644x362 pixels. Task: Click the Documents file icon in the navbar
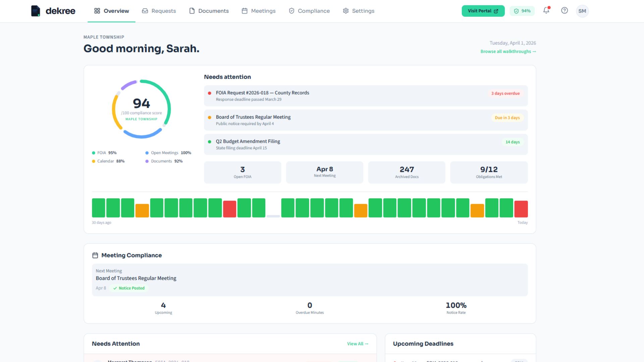coord(192,11)
